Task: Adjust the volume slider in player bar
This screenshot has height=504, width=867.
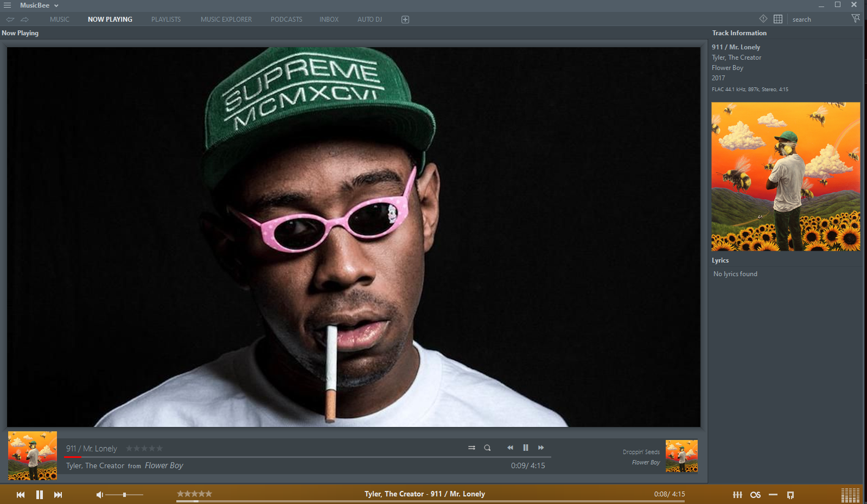Action: (x=124, y=495)
